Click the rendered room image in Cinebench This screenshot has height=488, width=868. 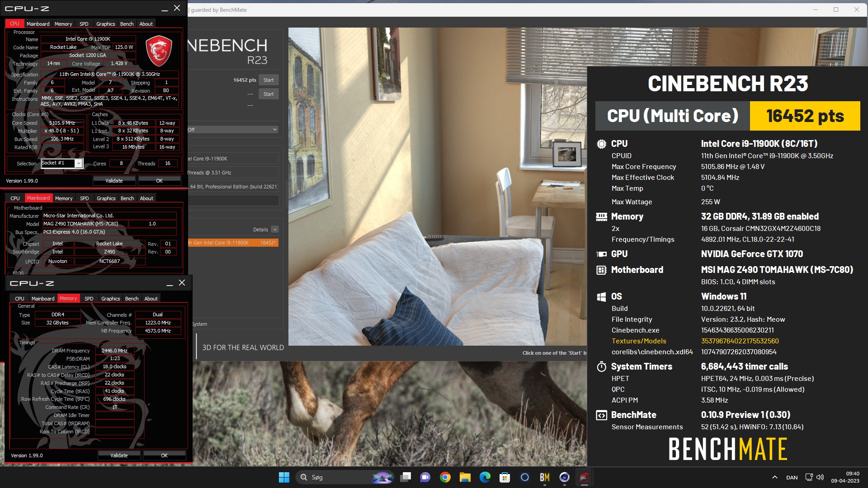coord(438,187)
